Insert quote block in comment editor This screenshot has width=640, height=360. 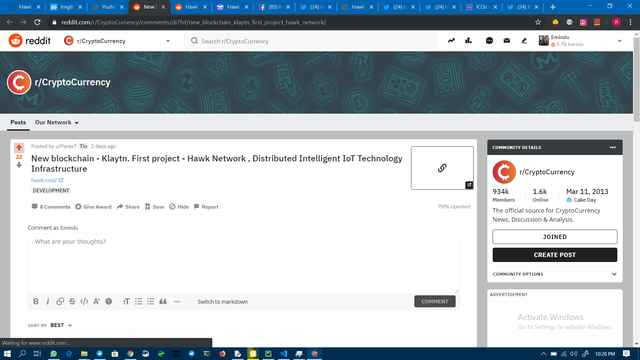click(x=163, y=302)
